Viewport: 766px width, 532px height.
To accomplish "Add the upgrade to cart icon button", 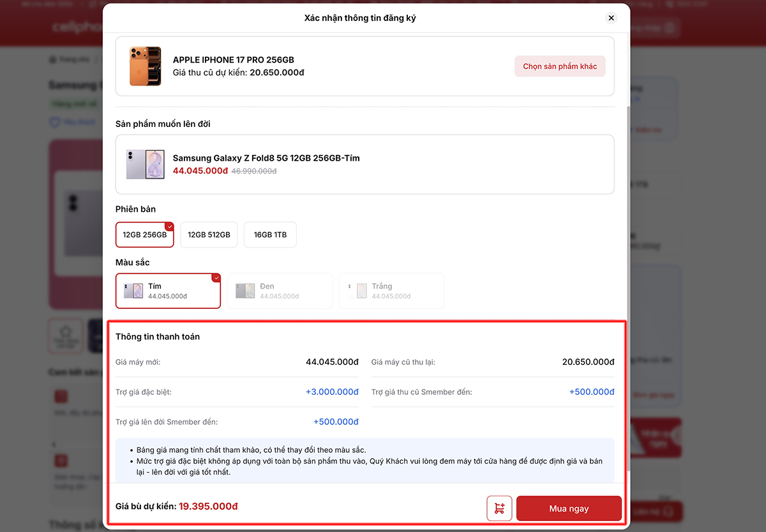I will pyautogui.click(x=499, y=508).
